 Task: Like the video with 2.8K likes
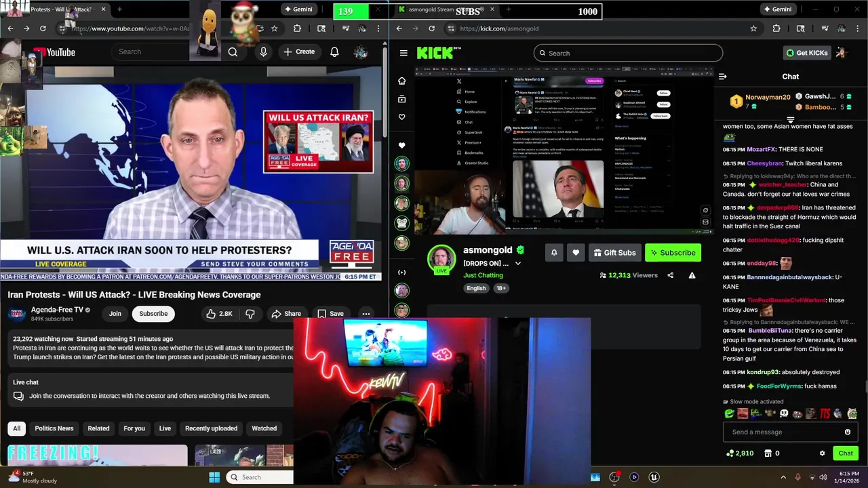coord(220,314)
